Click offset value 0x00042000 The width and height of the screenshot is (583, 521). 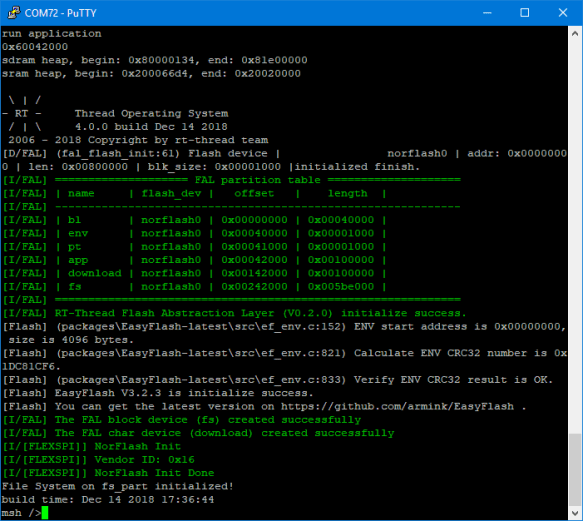pyautogui.click(x=254, y=260)
